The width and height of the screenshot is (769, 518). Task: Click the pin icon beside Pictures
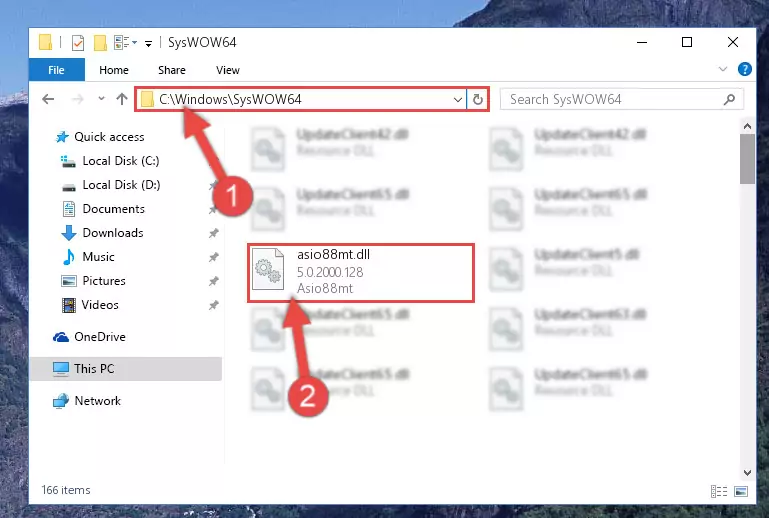coord(213,281)
